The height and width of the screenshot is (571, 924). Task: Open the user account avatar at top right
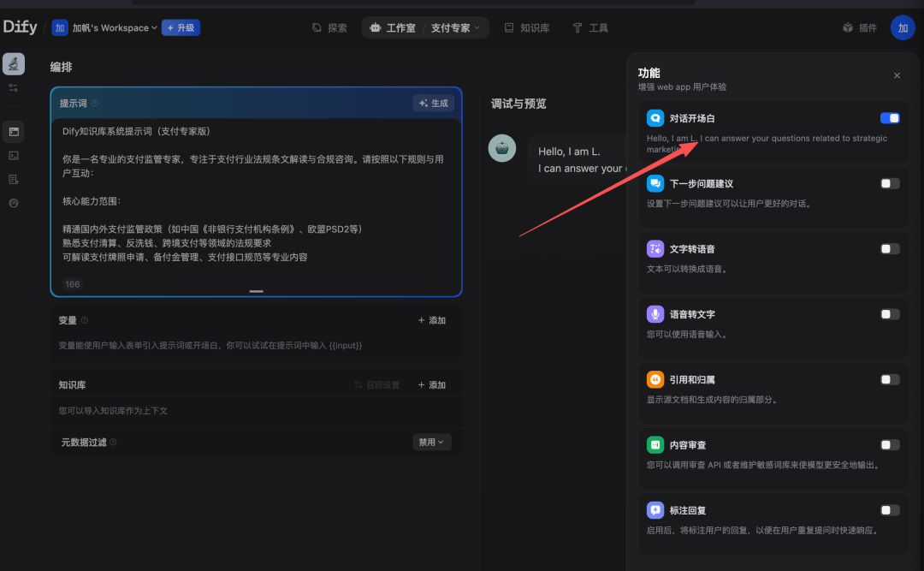point(903,27)
